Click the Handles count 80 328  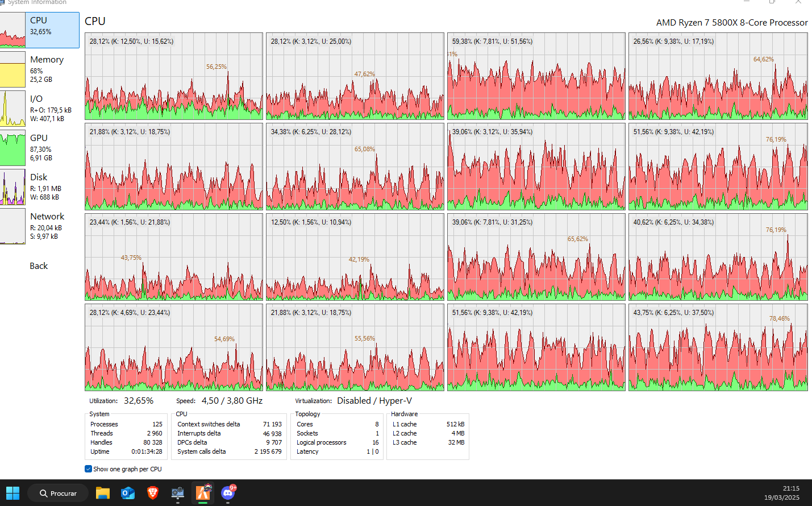pyautogui.click(x=153, y=442)
